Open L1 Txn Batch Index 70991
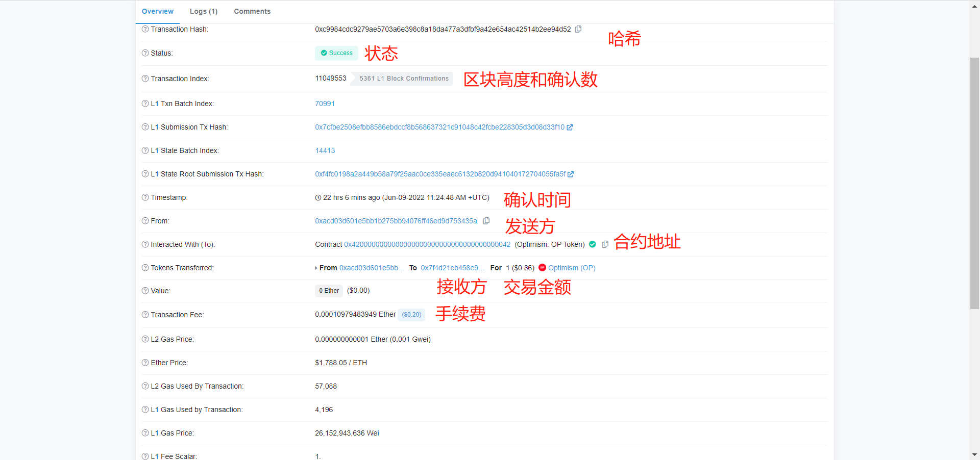Image resolution: width=980 pixels, height=460 pixels. 325,104
